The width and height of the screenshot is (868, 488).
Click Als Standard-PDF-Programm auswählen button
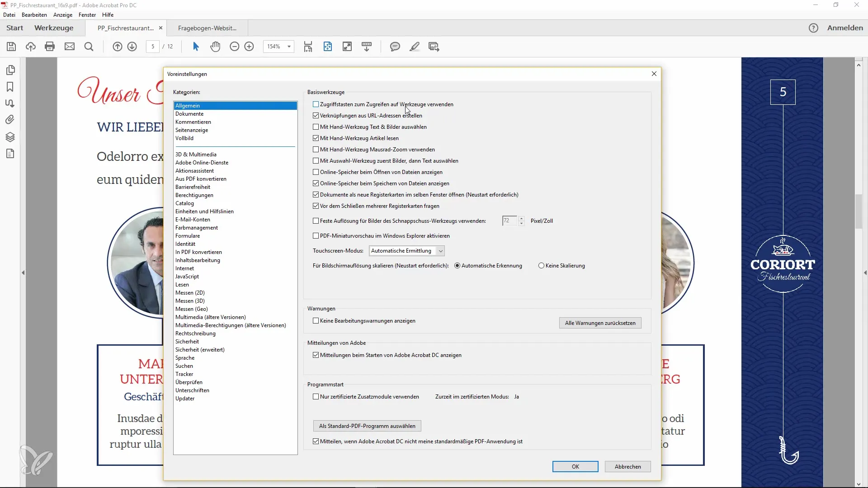click(367, 426)
